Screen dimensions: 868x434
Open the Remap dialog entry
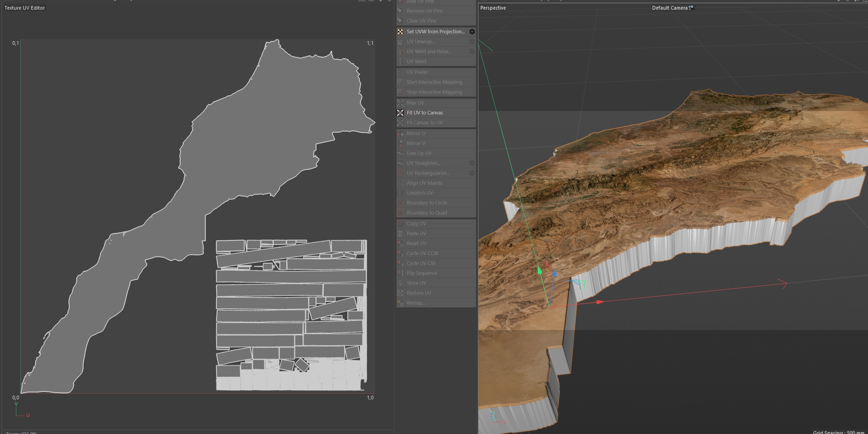click(x=415, y=303)
